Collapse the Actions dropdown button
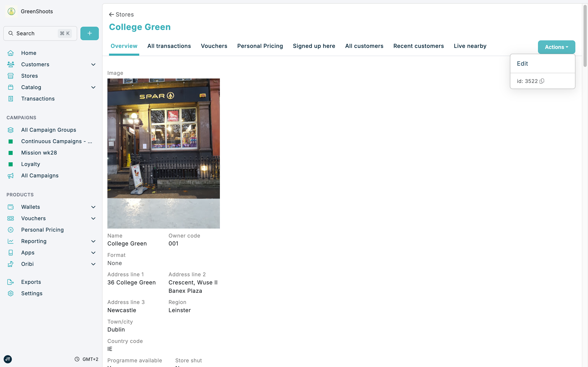This screenshot has width=588, height=367. tap(556, 47)
